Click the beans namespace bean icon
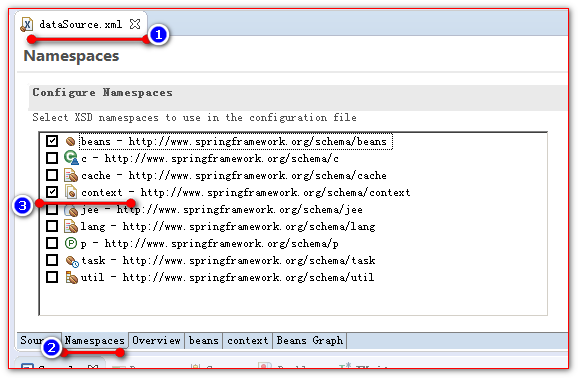Screen dimensions: 578x378 pos(70,141)
